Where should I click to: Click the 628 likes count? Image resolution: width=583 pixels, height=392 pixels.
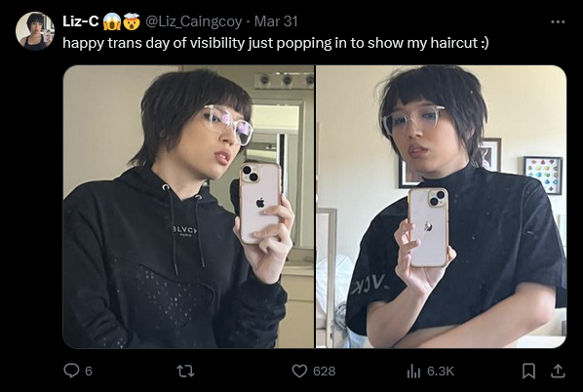click(325, 372)
